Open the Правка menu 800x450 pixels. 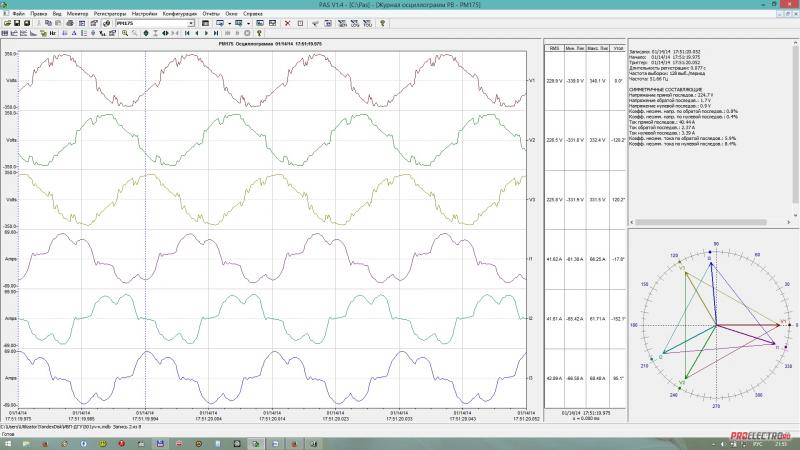[39, 14]
